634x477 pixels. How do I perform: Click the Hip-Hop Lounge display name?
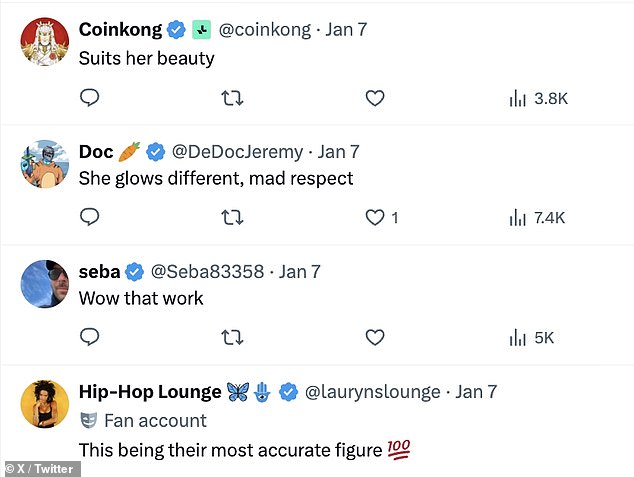pyautogui.click(x=150, y=392)
